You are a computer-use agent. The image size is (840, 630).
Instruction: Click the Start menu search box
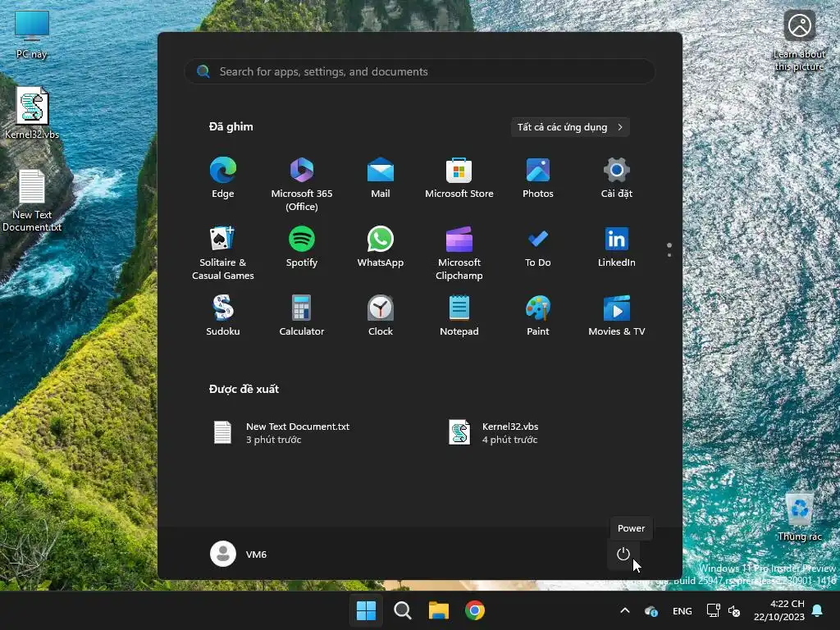419,71
